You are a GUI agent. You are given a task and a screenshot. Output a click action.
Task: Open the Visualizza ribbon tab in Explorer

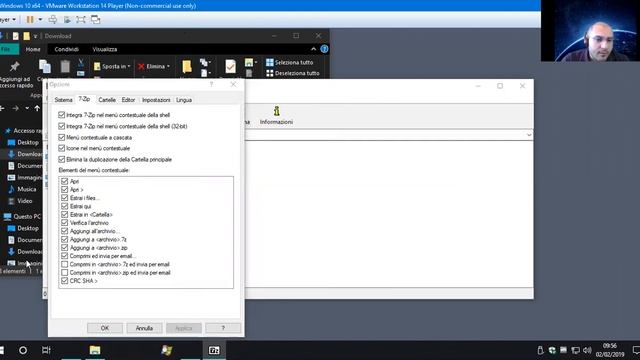tap(105, 49)
